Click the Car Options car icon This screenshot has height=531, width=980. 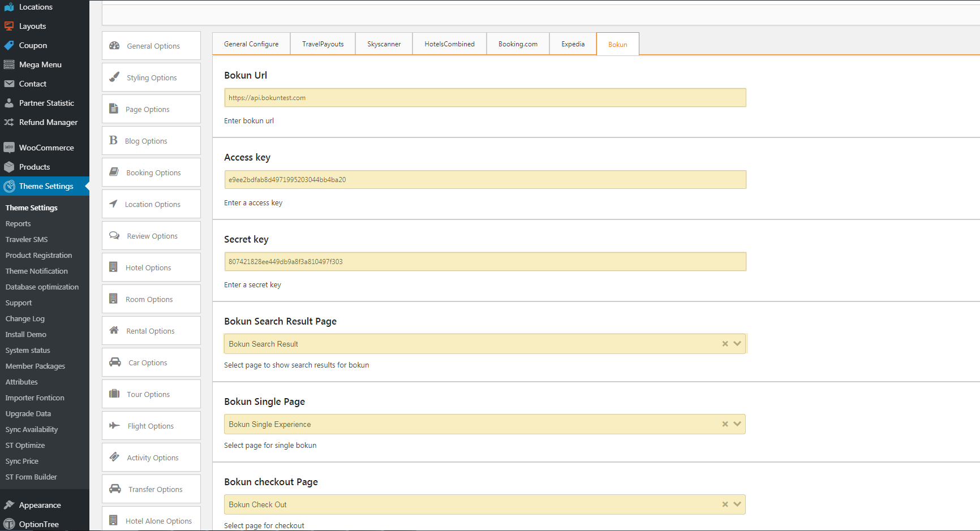[115, 362]
